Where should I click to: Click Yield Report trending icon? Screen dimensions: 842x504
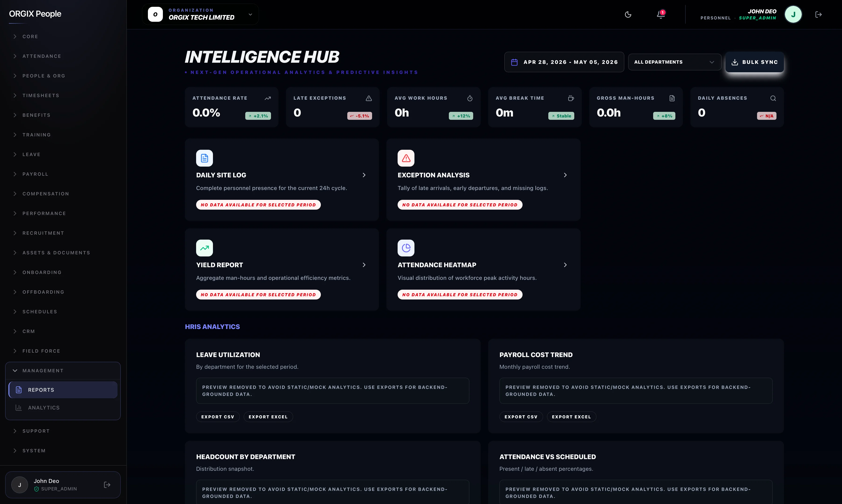pos(205,248)
